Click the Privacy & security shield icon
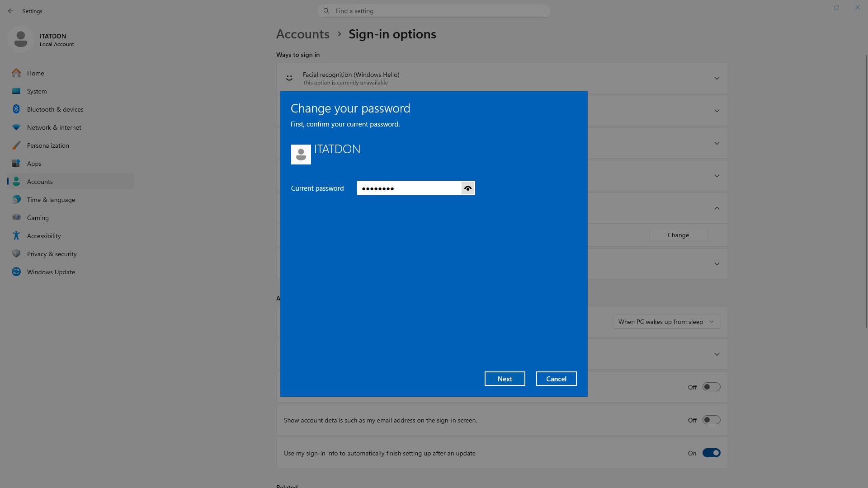This screenshot has width=868, height=488. [x=16, y=253]
